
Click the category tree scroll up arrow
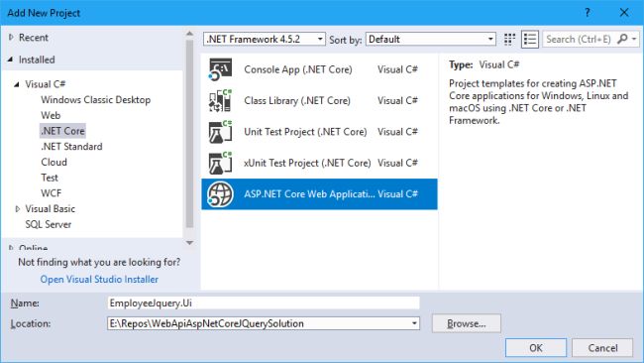[189, 34]
